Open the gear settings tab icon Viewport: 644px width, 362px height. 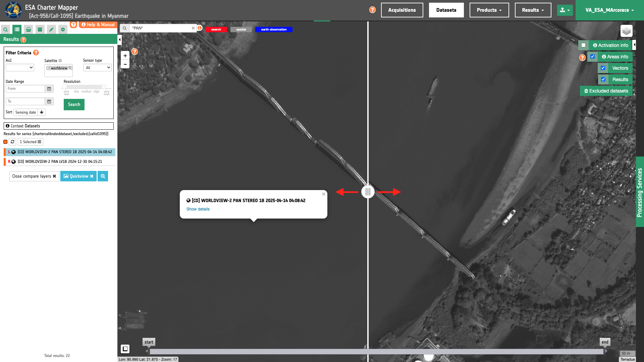63,29
